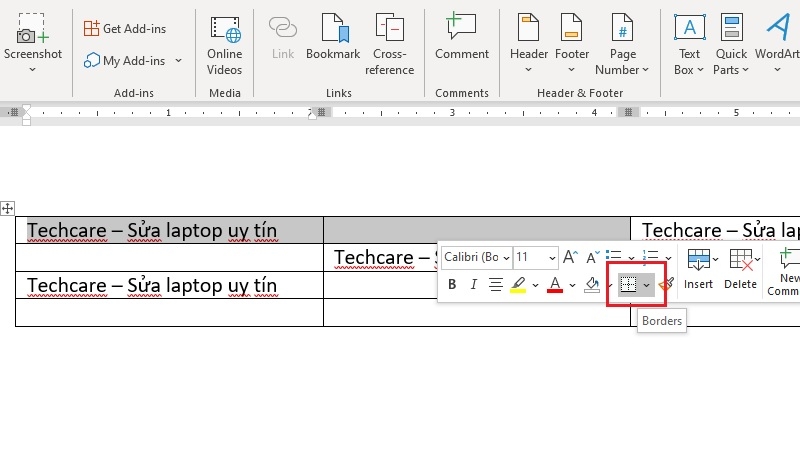Open My Add-ins
The image size is (800, 450).
pyautogui.click(x=124, y=61)
